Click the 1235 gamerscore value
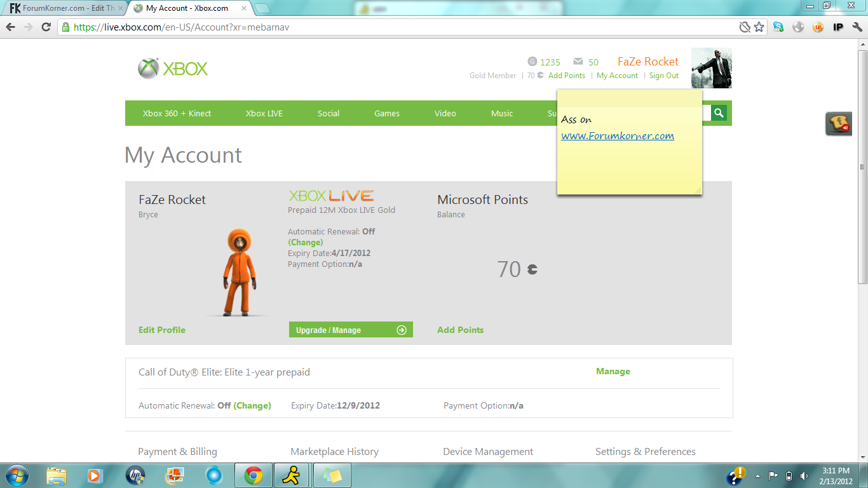This screenshot has width=868, height=488. [550, 62]
